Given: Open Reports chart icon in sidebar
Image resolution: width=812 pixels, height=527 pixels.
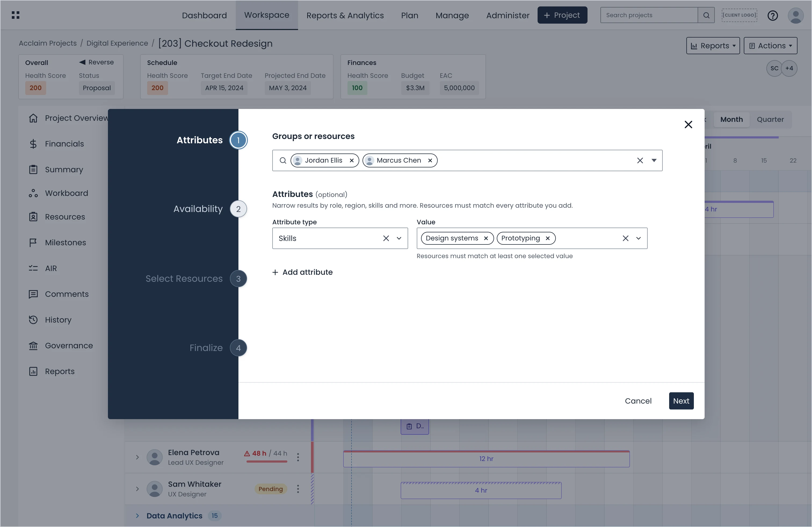Looking at the screenshot, I should point(33,371).
